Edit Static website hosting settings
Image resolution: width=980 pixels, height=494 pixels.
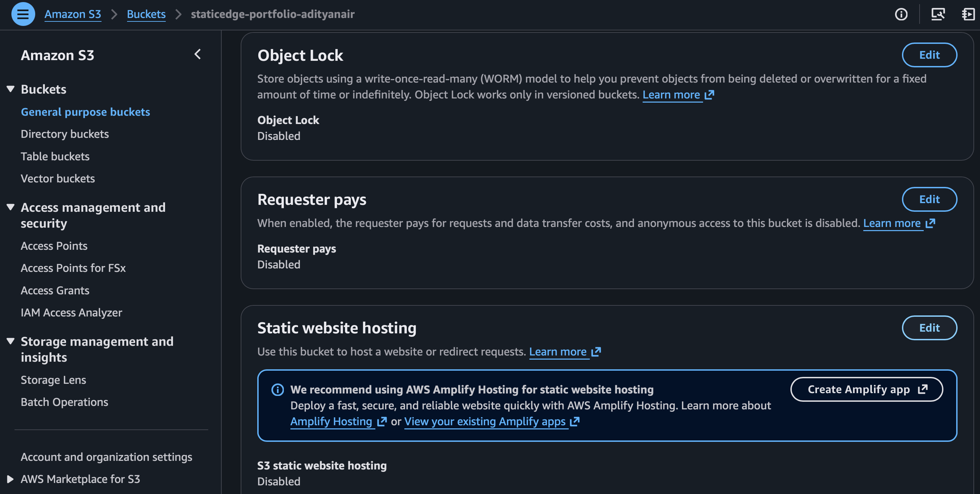pyautogui.click(x=929, y=328)
